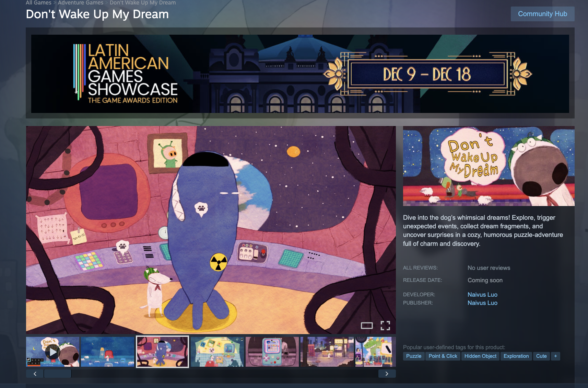Toggle fullscreen mode on the screenshot viewer
588x388 pixels.
click(385, 326)
